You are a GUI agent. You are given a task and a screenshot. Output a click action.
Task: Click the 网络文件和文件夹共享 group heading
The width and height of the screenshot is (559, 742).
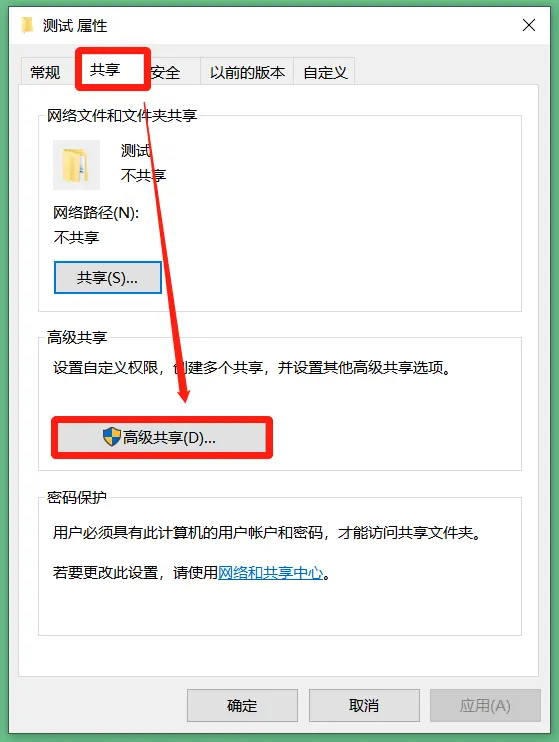[122, 115]
